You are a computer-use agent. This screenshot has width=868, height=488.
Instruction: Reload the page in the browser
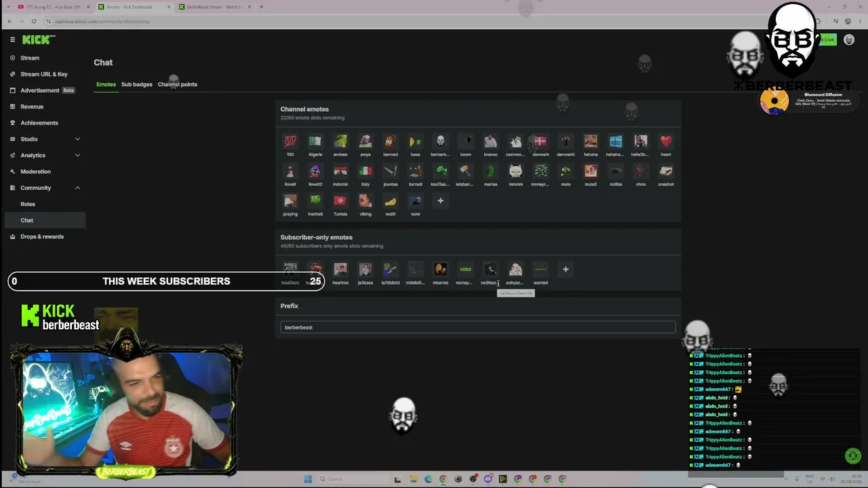pos(34,21)
